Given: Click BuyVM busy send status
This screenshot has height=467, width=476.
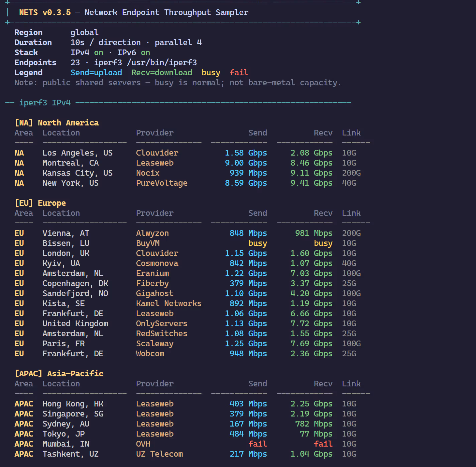Looking at the screenshot, I should point(258,243).
